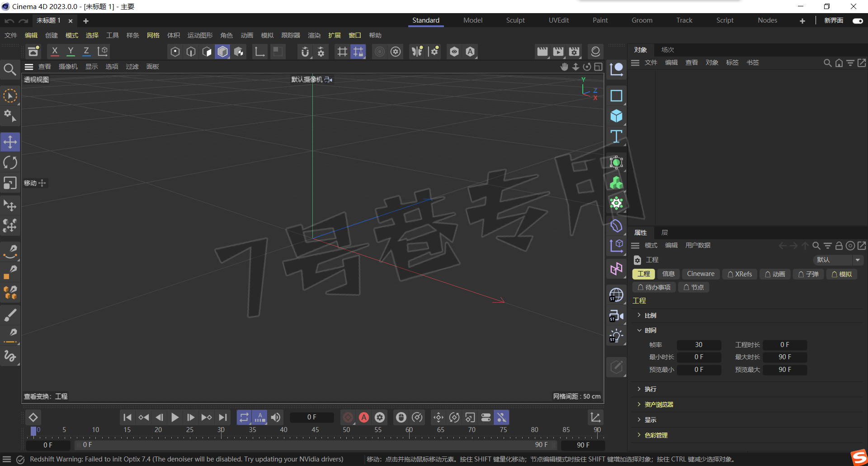The width and height of the screenshot is (868, 466).
Task: Select the Scale tool
Action: 10,183
